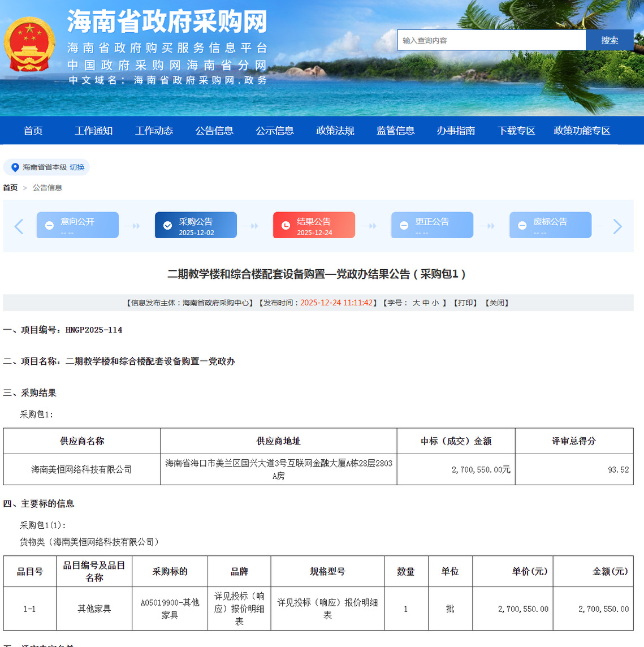Click the minus icon on 更正公告
This screenshot has width=644, height=647.
pyautogui.click(x=404, y=226)
